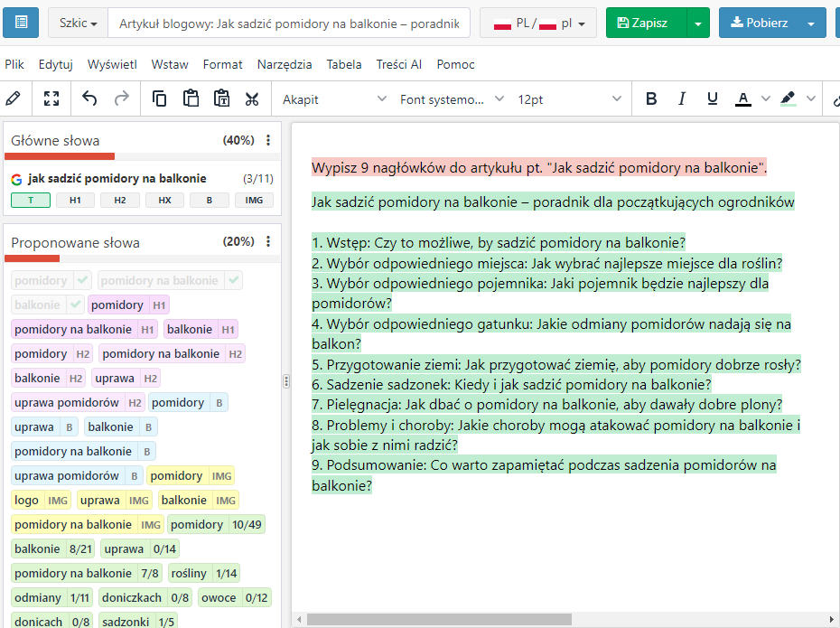Click the cut scissors icon
Viewport: 840px width, 628px height.
tap(252, 98)
